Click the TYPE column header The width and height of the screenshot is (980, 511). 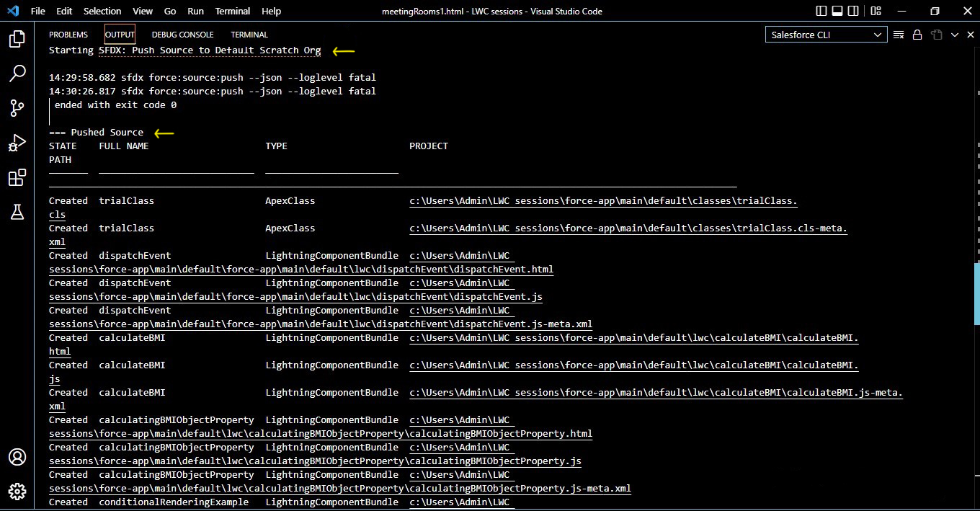(x=276, y=146)
